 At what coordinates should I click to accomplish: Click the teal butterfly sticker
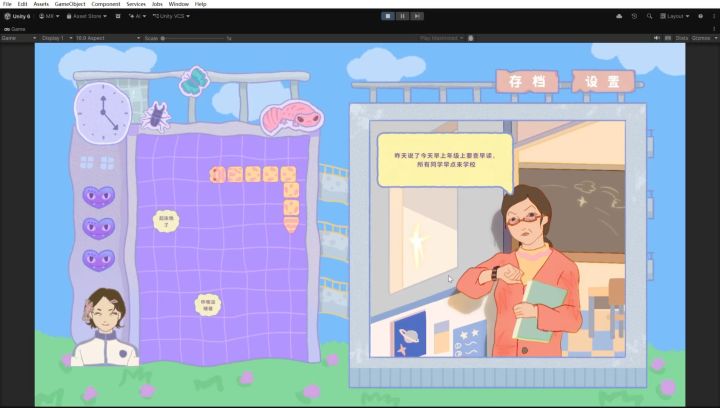(194, 81)
